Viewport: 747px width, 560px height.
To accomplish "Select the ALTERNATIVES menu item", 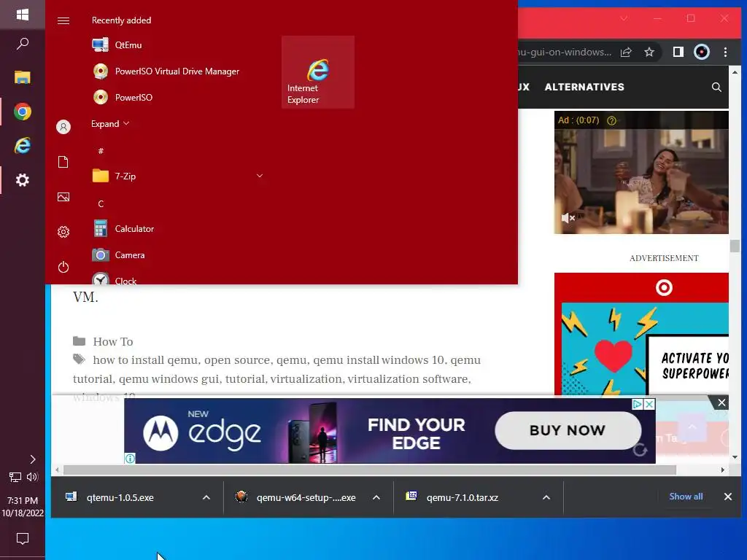I will [x=584, y=87].
